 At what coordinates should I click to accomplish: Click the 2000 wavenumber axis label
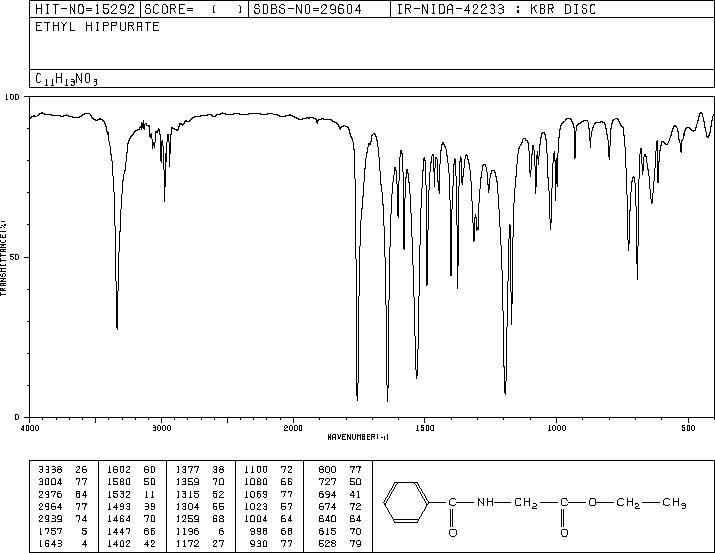pyautogui.click(x=293, y=428)
